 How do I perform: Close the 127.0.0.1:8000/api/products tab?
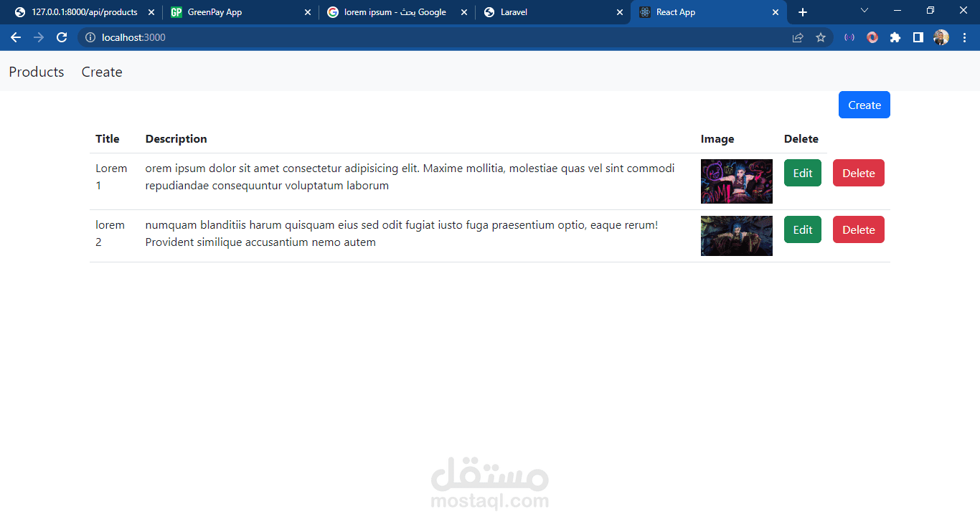(151, 12)
